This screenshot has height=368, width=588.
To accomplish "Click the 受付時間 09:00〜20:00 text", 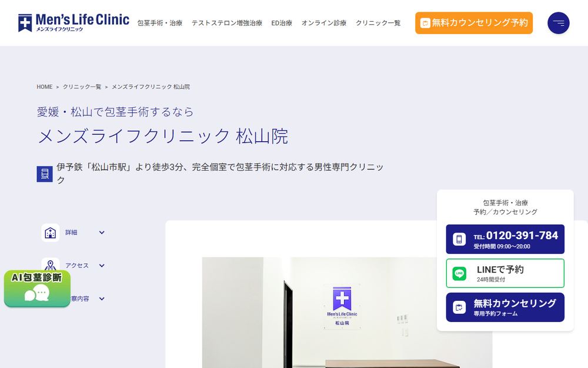I will pos(502,247).
